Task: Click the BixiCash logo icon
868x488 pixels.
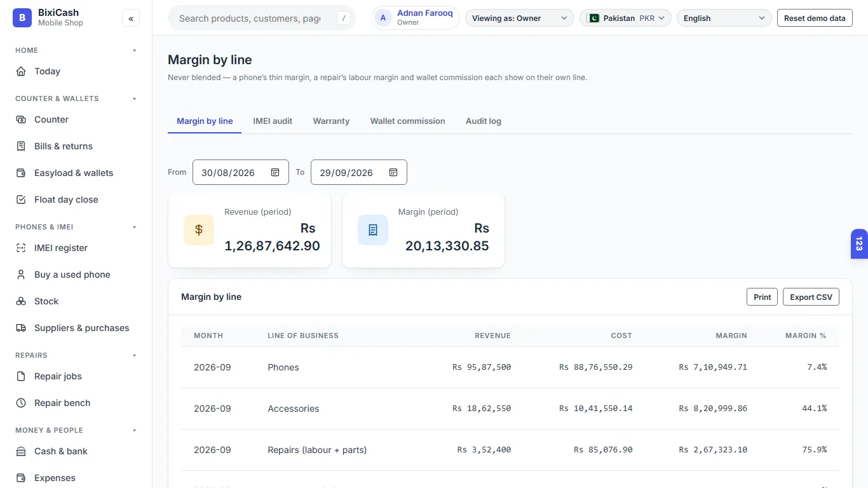Action: tap(22, 18)
